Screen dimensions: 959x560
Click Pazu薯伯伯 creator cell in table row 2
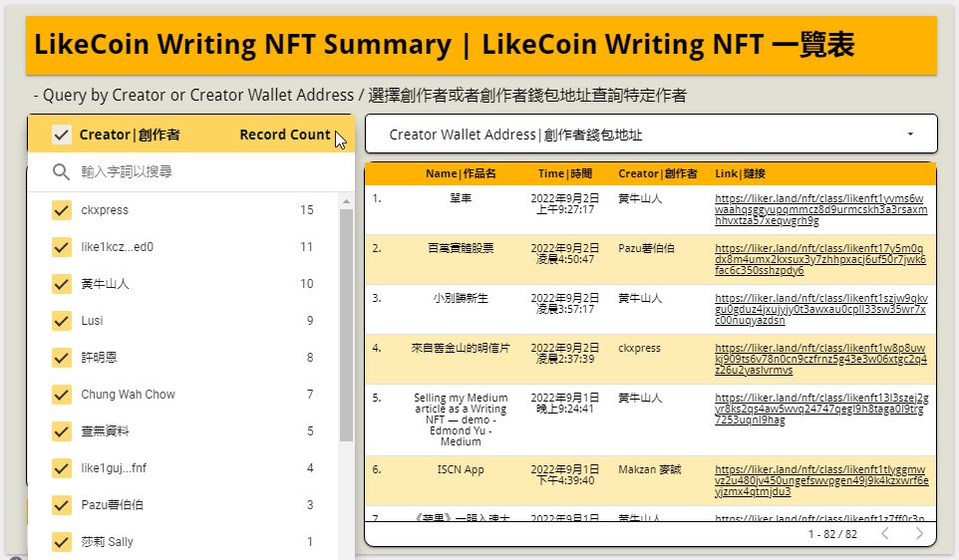tap(646, 248)
